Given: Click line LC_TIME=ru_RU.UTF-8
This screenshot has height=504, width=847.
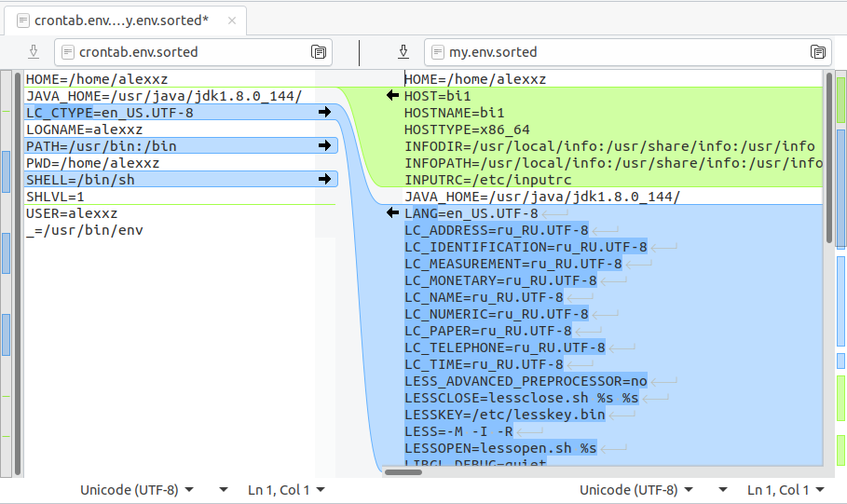Looking at the screenshot, I should [484, 363].
